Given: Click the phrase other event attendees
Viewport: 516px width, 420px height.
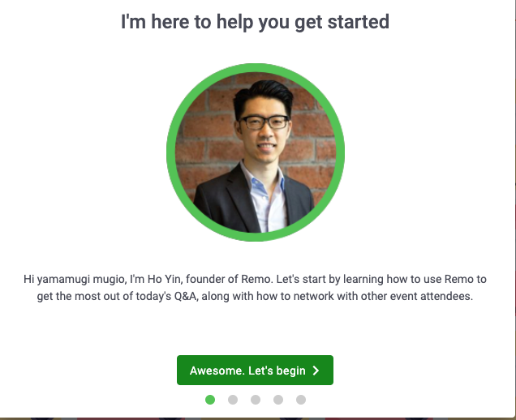Looking at the screenshot, I should [417, 296].
